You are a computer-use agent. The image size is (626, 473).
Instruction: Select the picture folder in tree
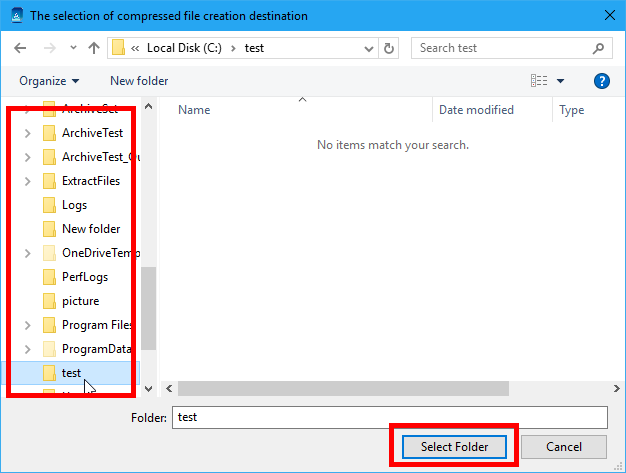pos(80,301)
